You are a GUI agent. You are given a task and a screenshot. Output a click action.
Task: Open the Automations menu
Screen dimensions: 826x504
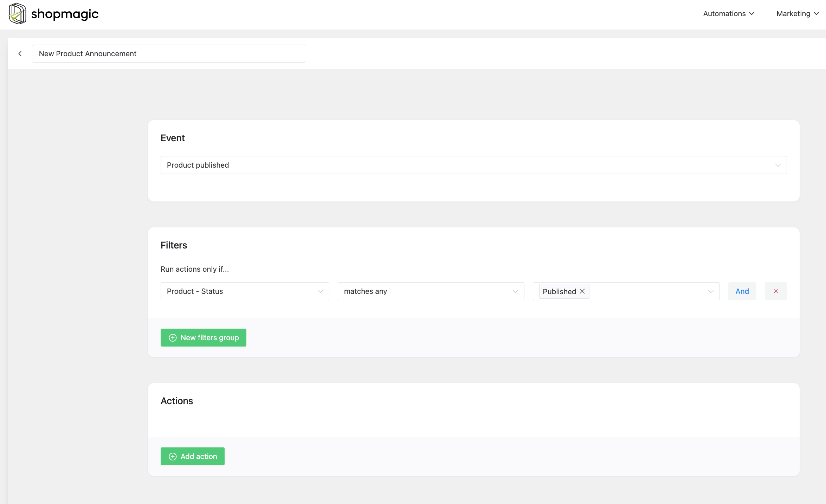pyautogui.click(x=724, y=14)
